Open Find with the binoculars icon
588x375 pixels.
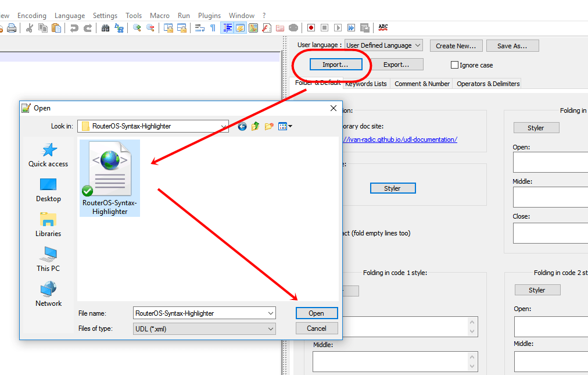(x=105, y=28)
